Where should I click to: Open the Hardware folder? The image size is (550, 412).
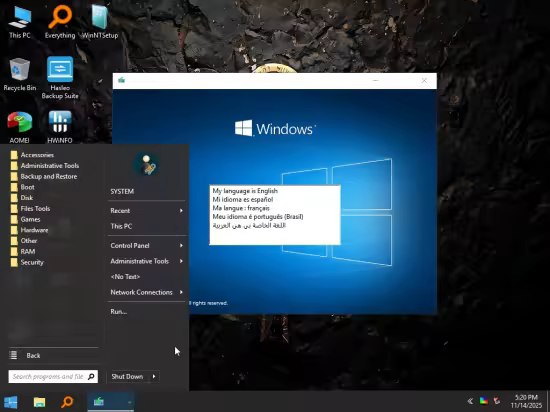click(x=29, y=230)
